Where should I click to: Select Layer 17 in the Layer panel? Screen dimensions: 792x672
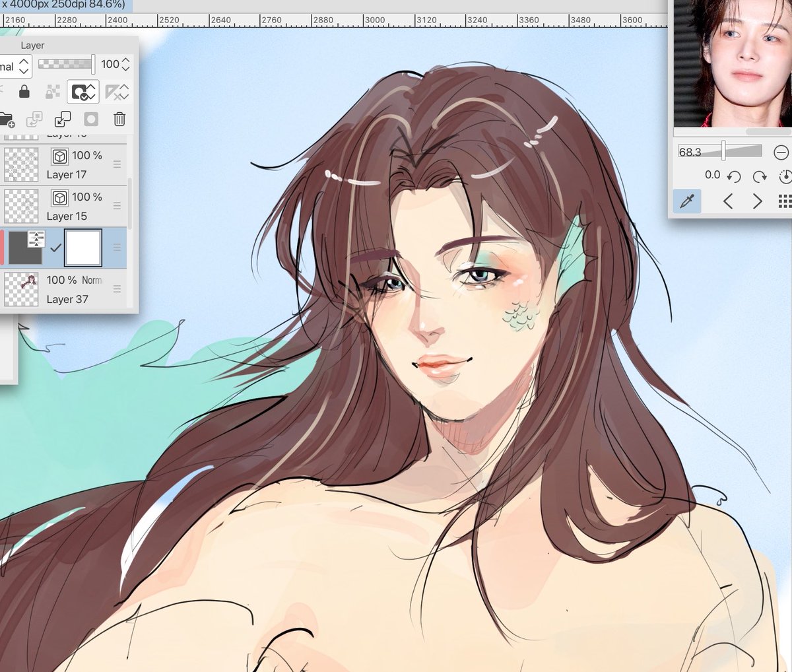[63, 164]
